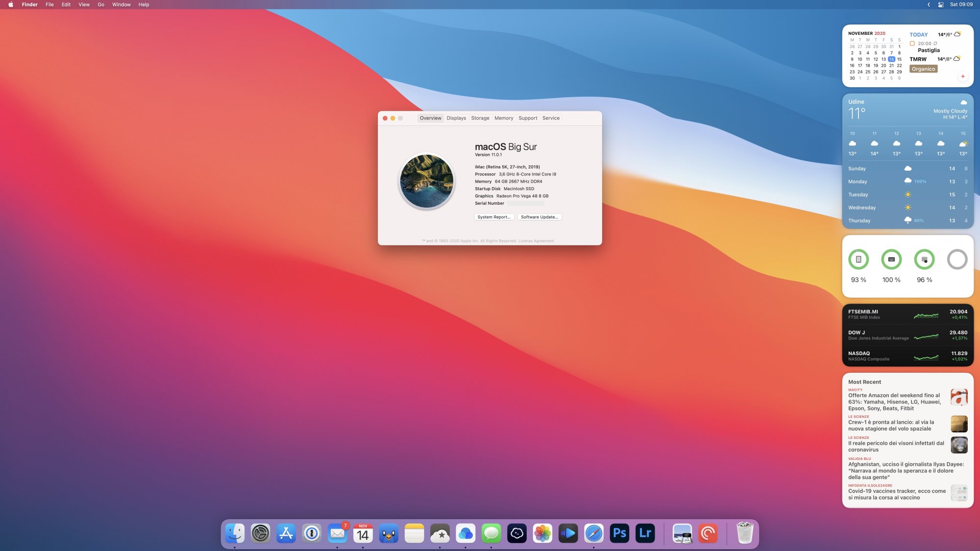This screenshot has height=551, width=980.
Task: Click the add event plus button in calendar widget
Action: click(x=963, y=76)
